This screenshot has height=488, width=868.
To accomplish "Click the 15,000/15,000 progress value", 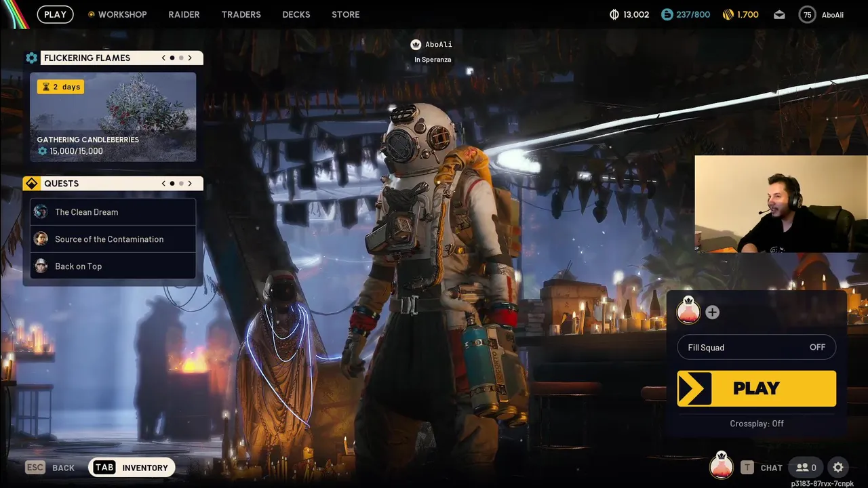I will point(76,151).
